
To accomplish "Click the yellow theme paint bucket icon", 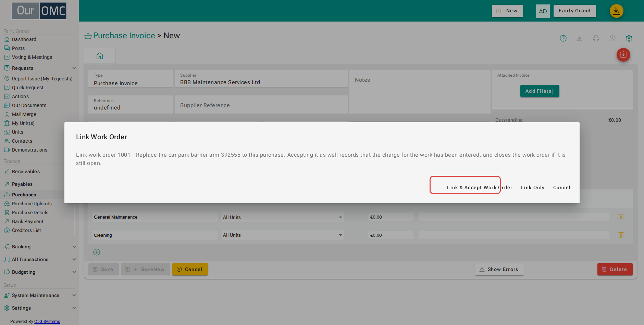I will click(617, 11).
